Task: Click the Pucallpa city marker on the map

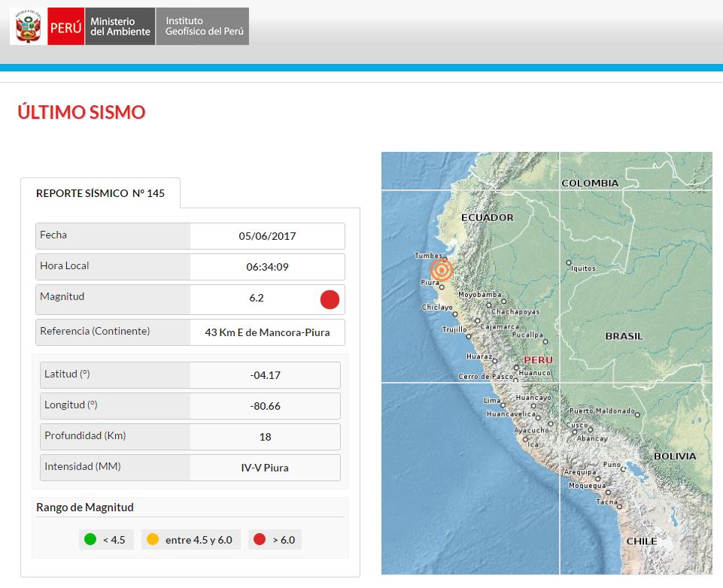Action: pyautogui.click(x=545, y=342)
